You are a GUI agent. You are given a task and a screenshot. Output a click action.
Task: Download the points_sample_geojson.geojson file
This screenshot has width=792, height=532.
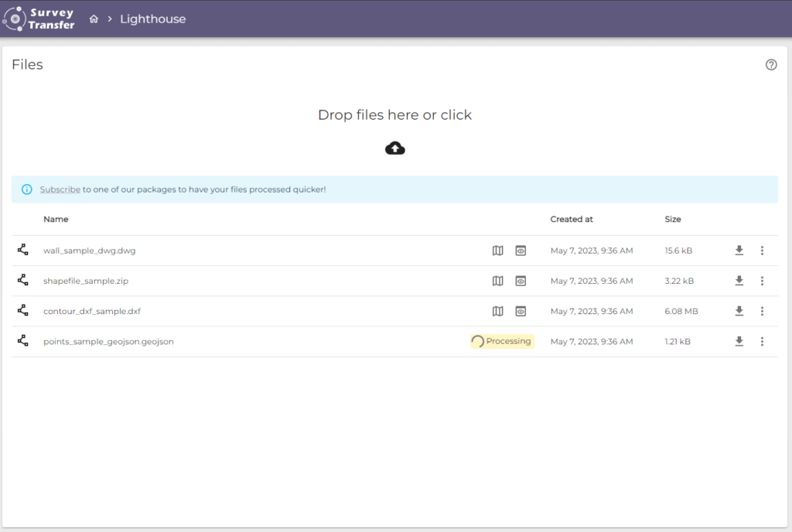tap(739, 341)
